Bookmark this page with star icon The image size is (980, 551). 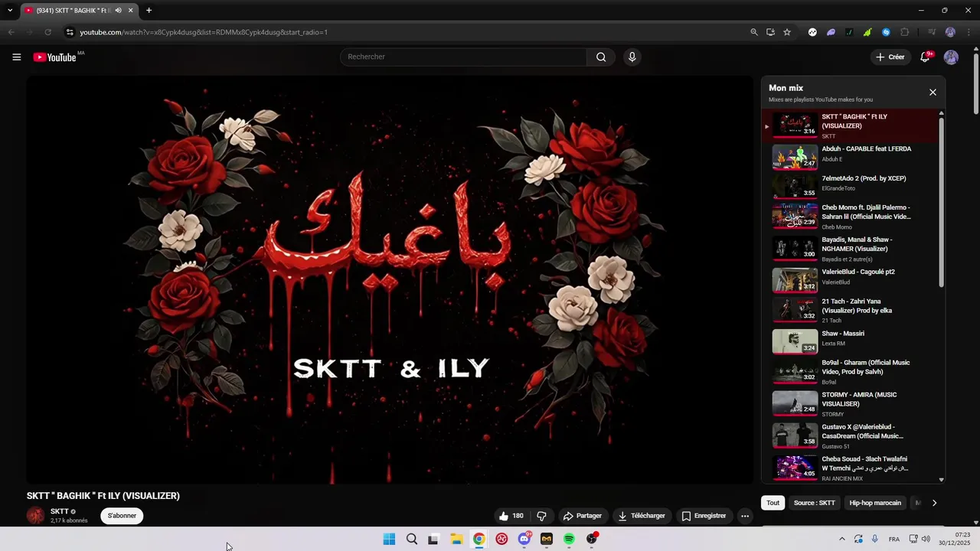(786, 32)
